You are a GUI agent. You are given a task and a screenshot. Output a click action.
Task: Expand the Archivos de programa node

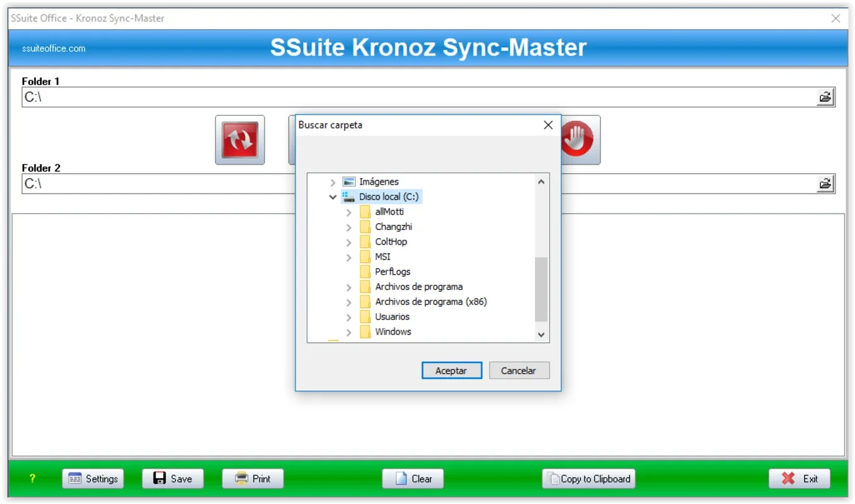(348, 287)
